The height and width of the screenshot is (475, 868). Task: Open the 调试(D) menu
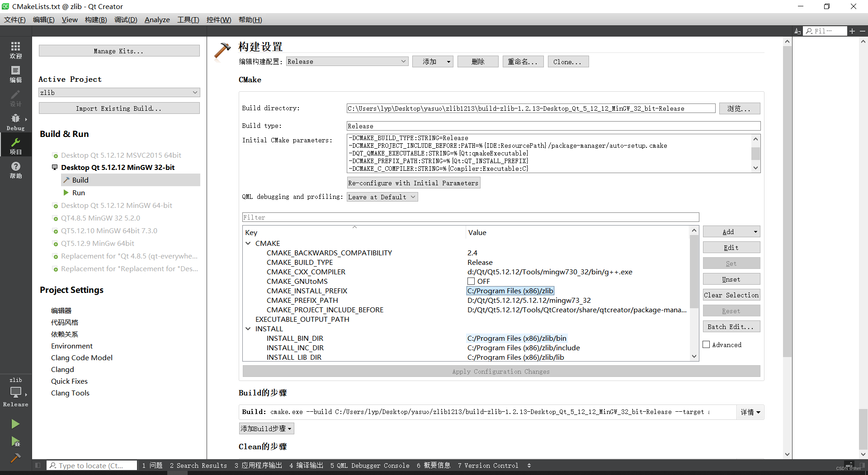tap(126, 20)
